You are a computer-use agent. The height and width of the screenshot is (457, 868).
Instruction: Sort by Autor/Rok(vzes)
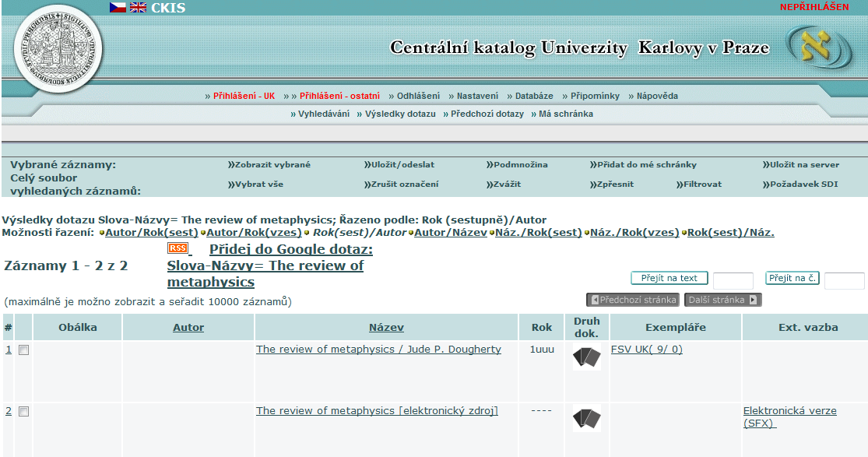(x=254, y=233)
